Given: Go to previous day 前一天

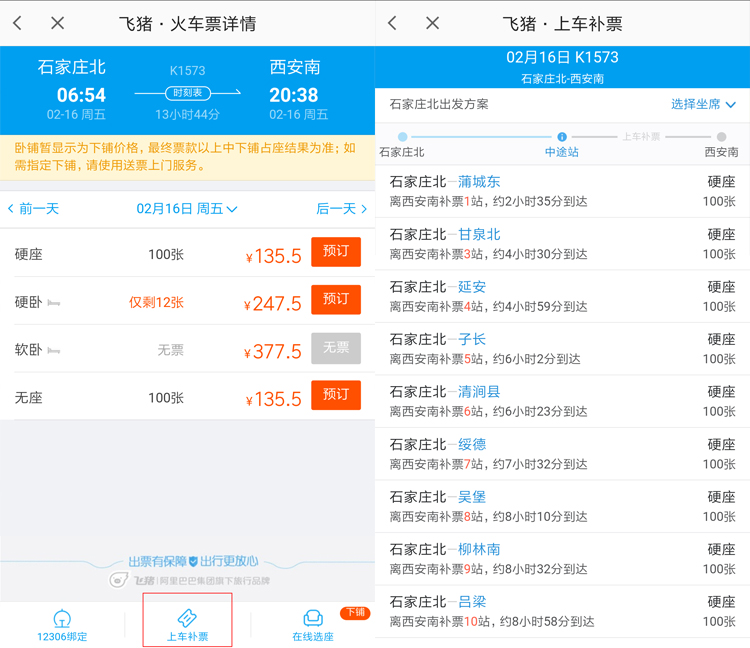Looking at the screenshot, I should (x=34, y=209).
